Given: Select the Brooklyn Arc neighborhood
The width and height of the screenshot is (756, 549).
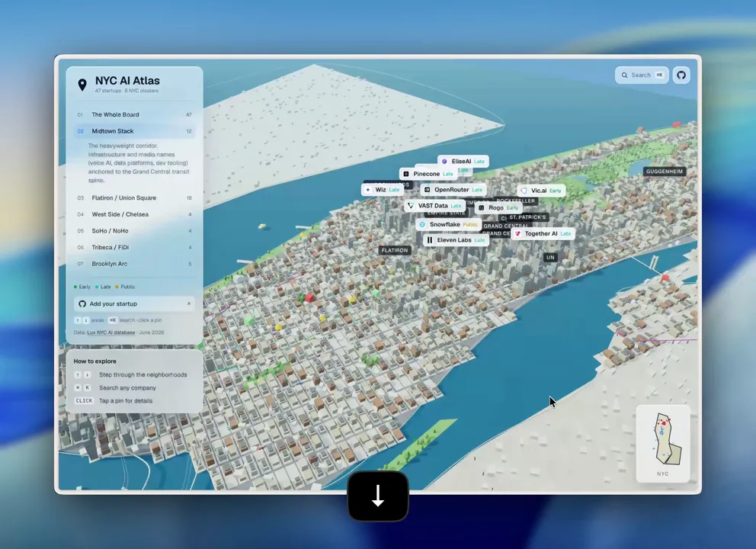Looking at the screenshot, I should (135, 264).
